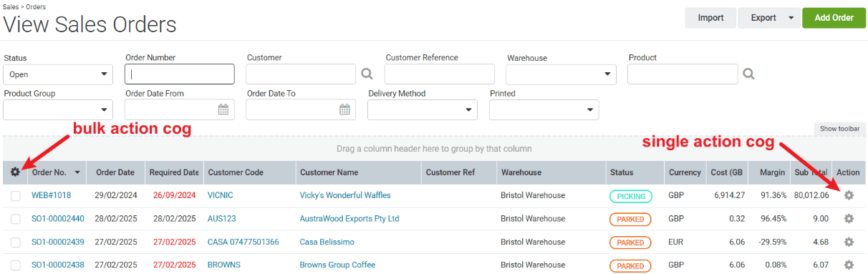The width and height of the screenshot is (868, 274).
Task: Open the bulk action cog in header
Action: point(16,172)
